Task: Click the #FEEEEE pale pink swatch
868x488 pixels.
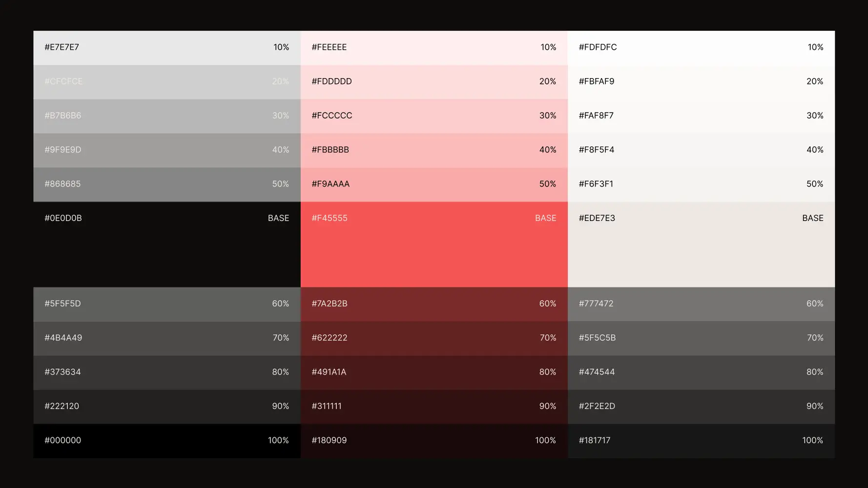Action: (434, 48)
